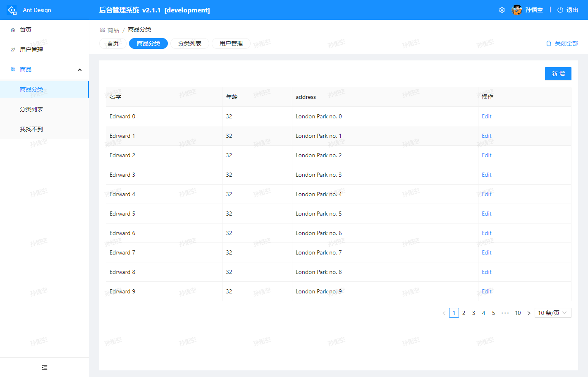Click the Ant Design brand text
This screenshot has width=588, height=377.
[37, 10]
